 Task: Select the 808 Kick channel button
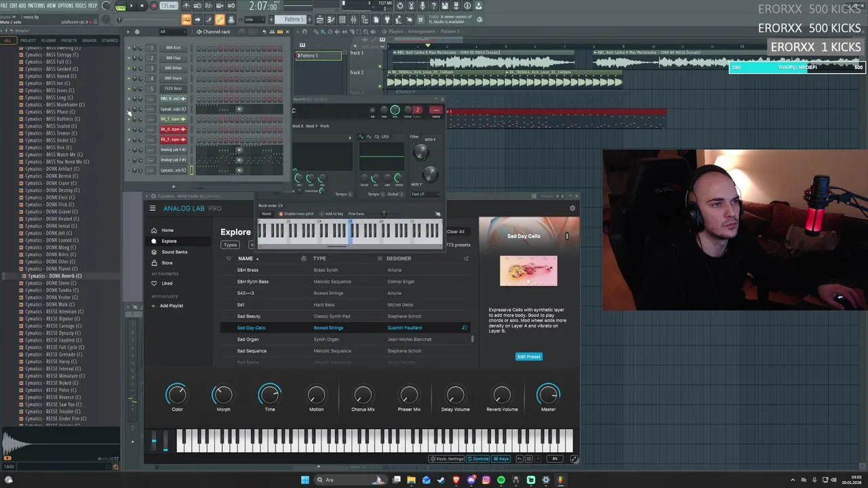173,48
